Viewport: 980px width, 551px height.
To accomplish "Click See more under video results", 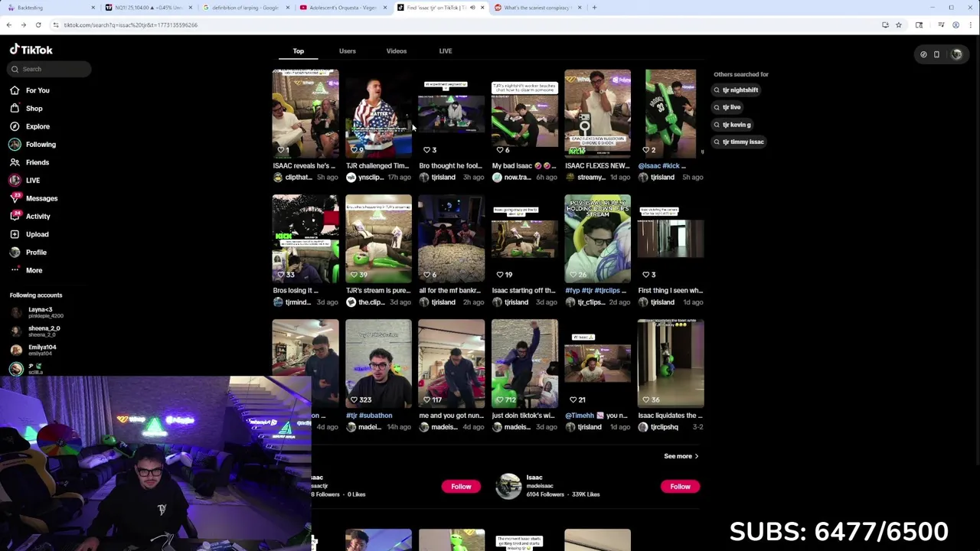I will (681, 456).
